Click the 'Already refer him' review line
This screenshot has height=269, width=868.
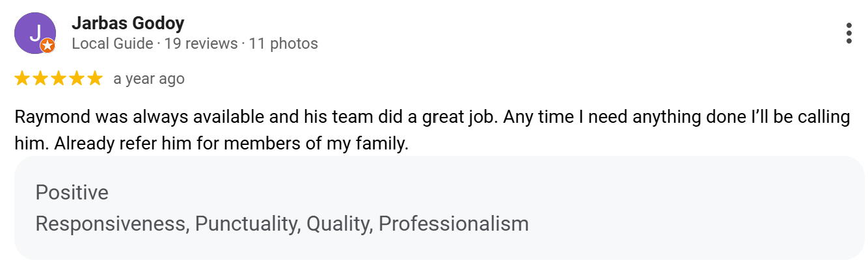point(211,144)
